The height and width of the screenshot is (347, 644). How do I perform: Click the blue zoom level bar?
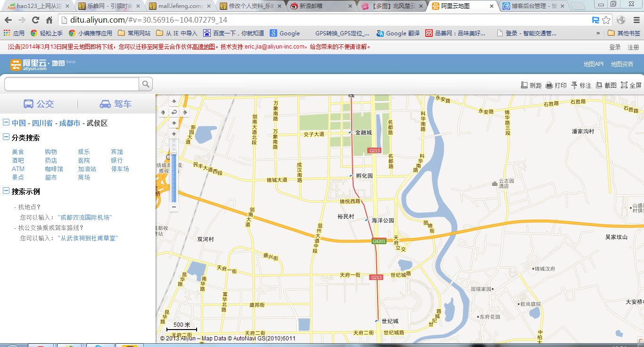point(174,178)
